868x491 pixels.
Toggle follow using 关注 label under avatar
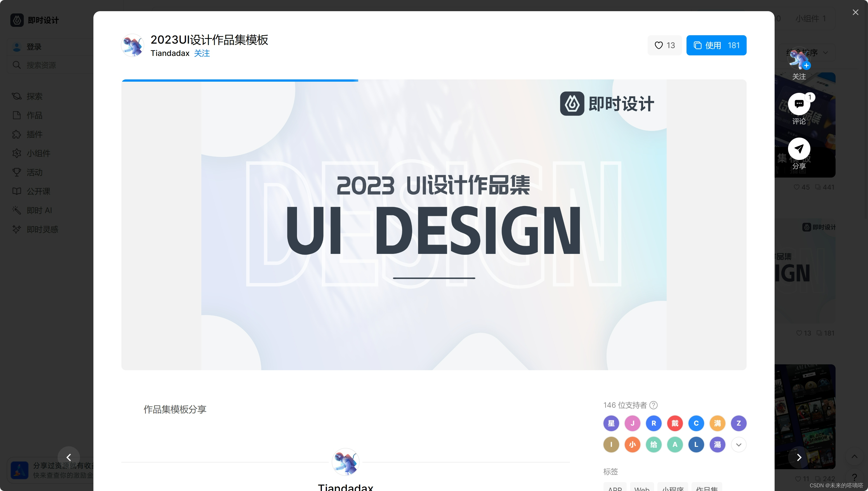coord(799,77)
